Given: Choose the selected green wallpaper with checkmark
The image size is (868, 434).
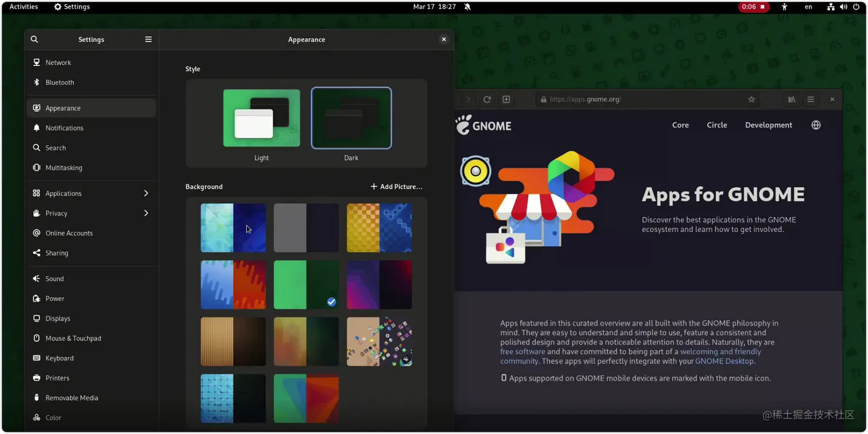Looking at the screenshot, I should [x=306, y=285].
